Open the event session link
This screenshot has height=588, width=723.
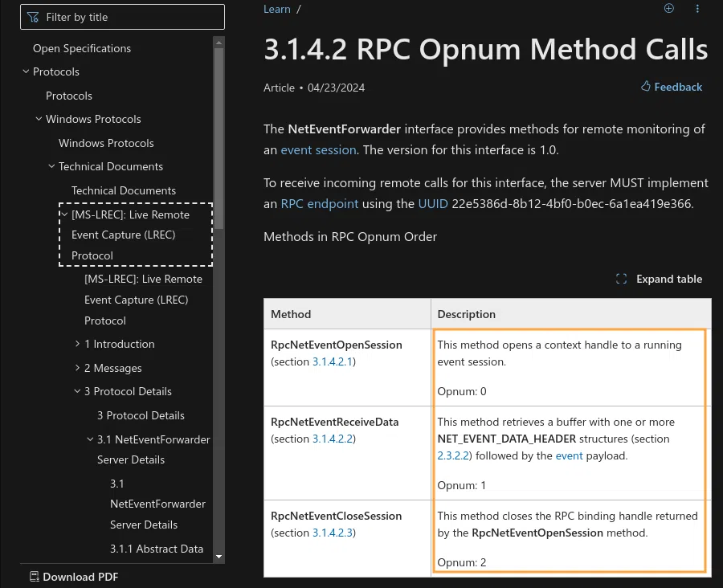pos(318,149)
